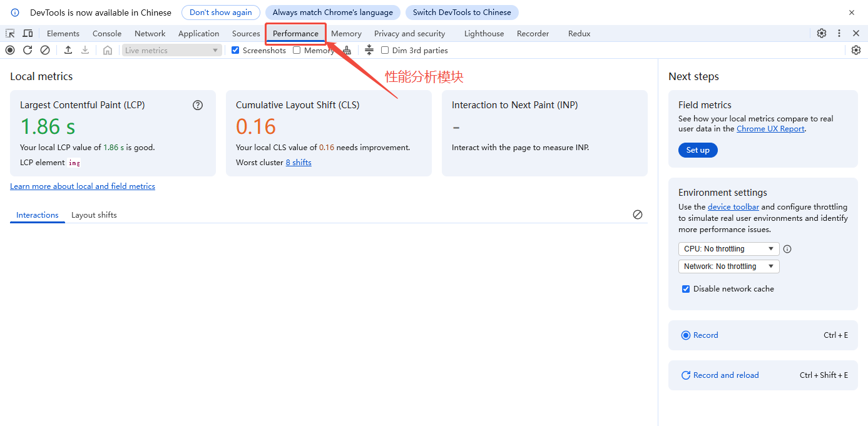
Task: Click the upload profile icon
Action: (68, 50)
